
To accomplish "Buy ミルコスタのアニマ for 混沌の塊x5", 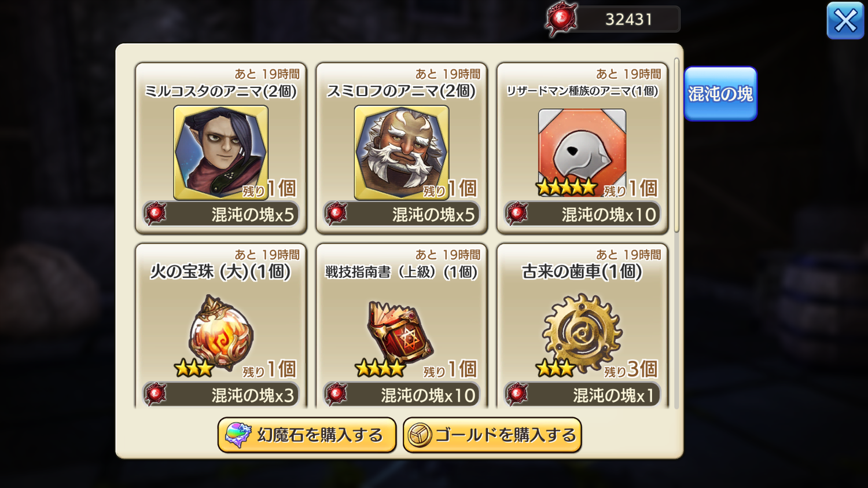I will tap(221, 214).
